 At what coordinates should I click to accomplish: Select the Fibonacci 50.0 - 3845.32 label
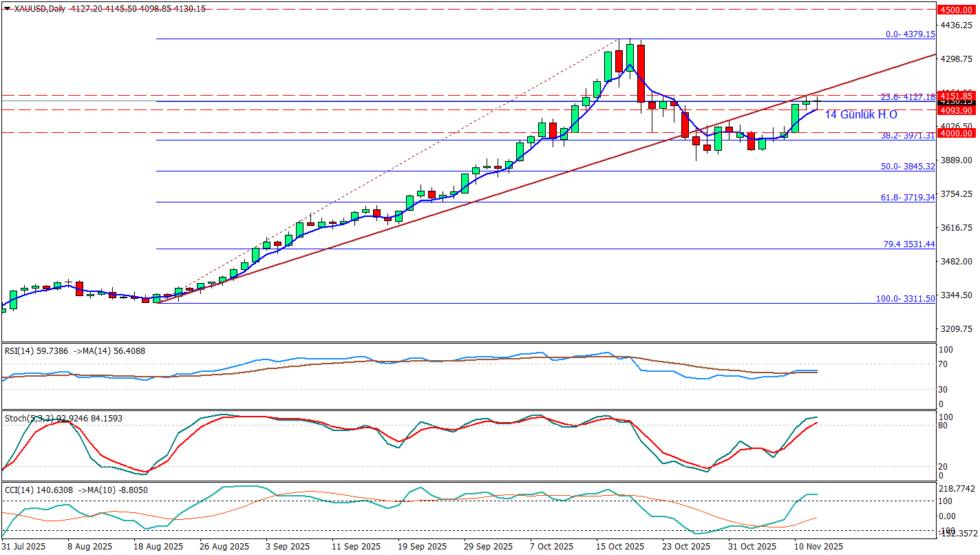click(908, 167)
